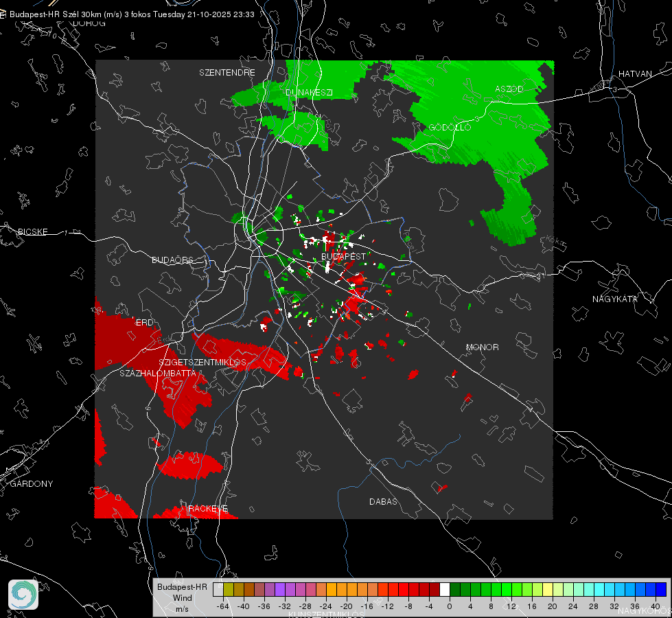
Task: Click the 'BUDAPEST' city label on the map
Action: point(344,256)
